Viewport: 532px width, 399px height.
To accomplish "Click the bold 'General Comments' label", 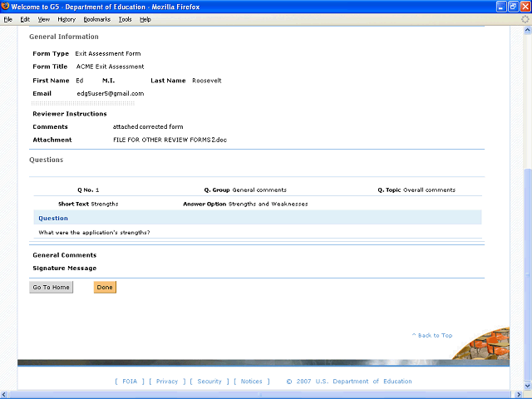I will pos(65,255).
